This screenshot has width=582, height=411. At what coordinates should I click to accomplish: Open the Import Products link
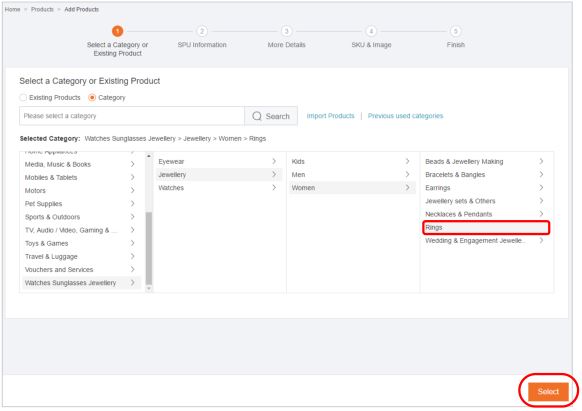pos(330,116)
